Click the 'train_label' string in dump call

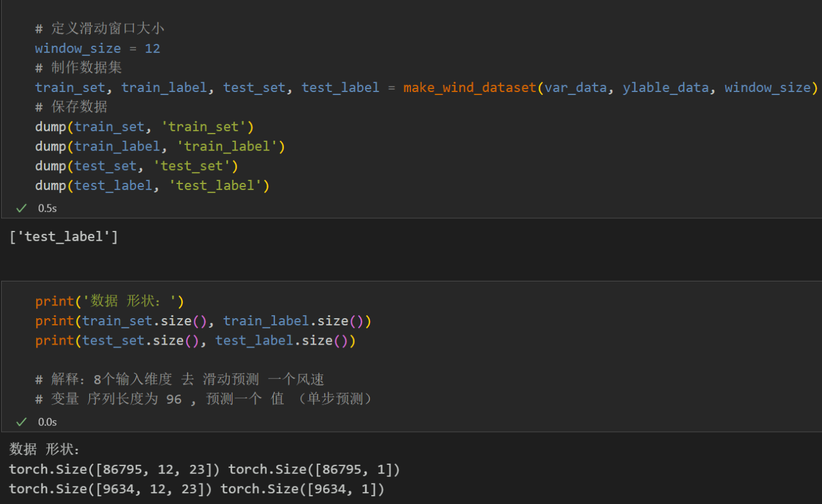coord(227,147)
